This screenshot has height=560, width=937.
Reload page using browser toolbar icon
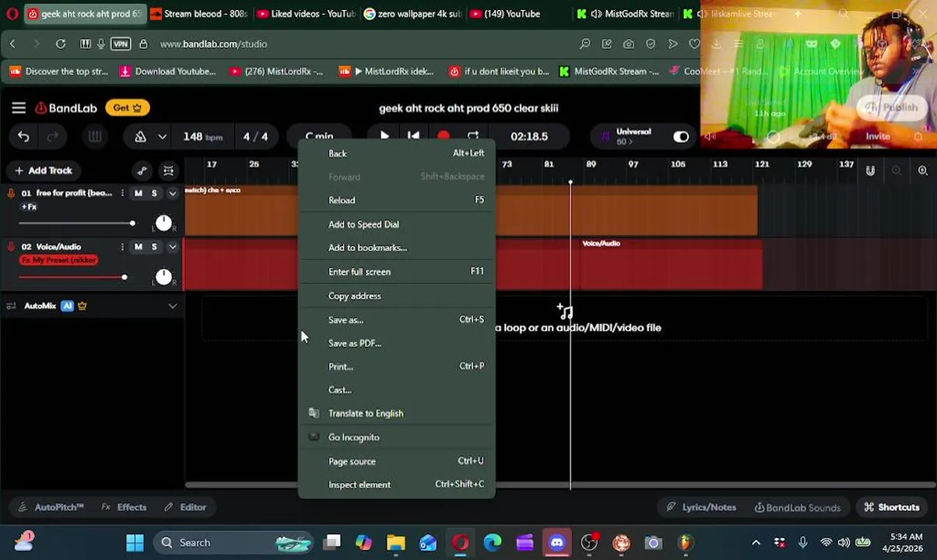[61, 44]
